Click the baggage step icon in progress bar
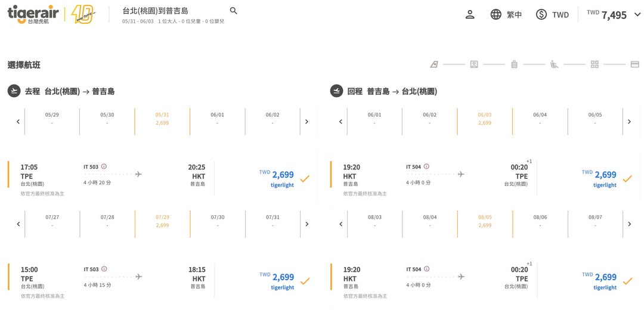Screen dimensions: 644x313 (514, 64)
